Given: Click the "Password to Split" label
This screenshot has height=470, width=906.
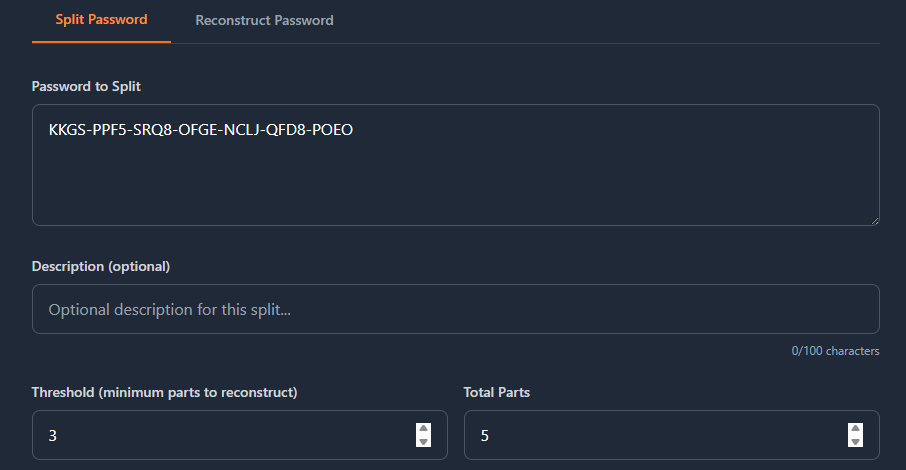Looking at the screenshot, I should [x=86, y=86].
